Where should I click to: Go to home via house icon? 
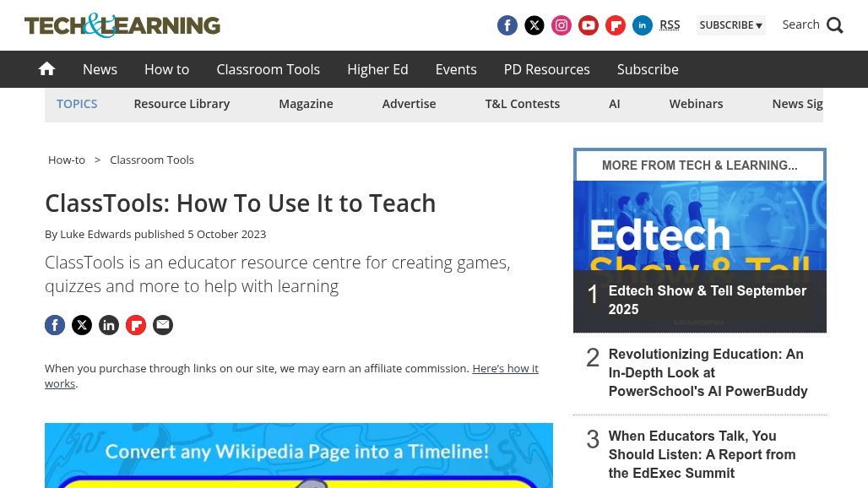(x=47, y=68)
